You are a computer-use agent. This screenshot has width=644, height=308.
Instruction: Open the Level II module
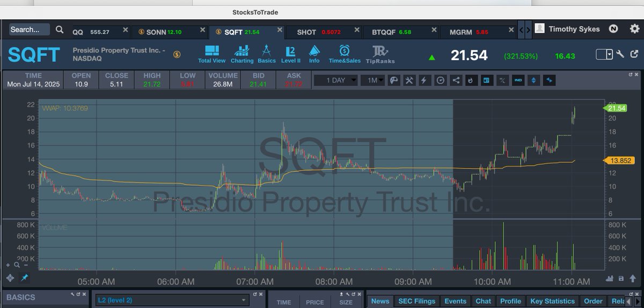291,55
